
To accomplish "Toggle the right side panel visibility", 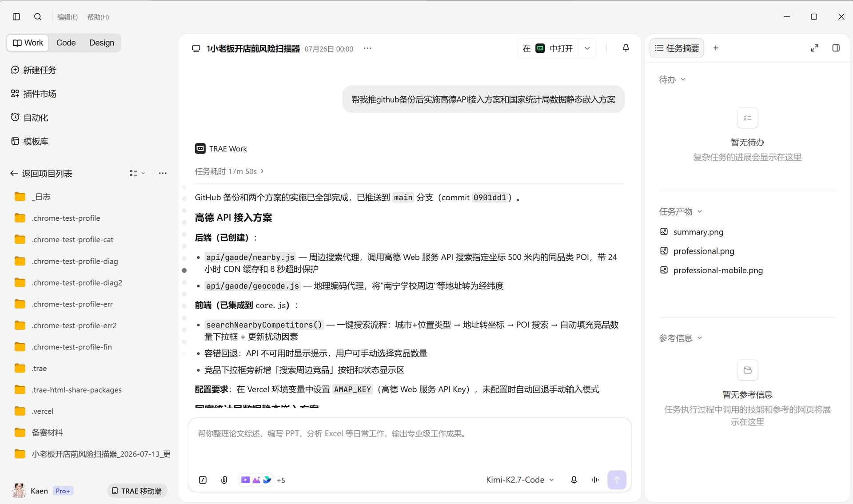I will coord(836,48).
